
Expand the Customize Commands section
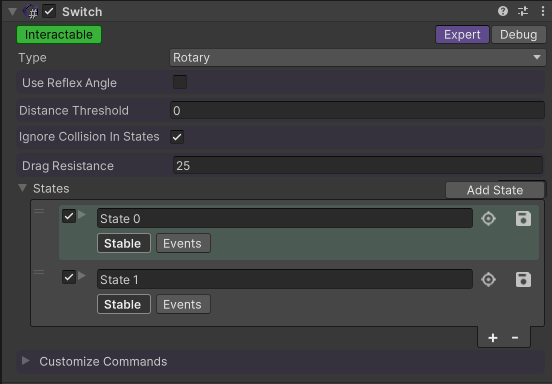pyautogui.click(x=25, y=360)
